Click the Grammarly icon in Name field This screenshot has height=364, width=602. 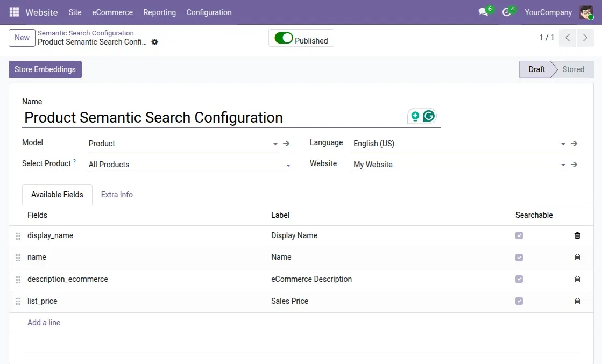[x=428, y=116]
